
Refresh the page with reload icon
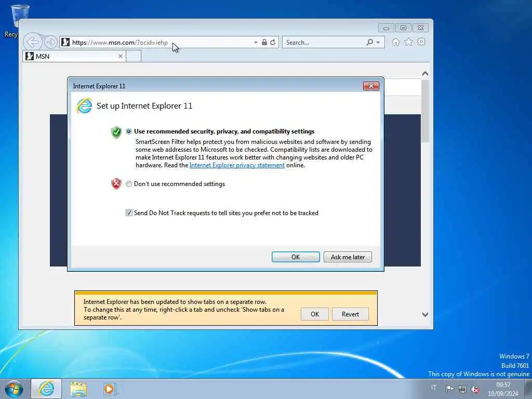(273, 42)
